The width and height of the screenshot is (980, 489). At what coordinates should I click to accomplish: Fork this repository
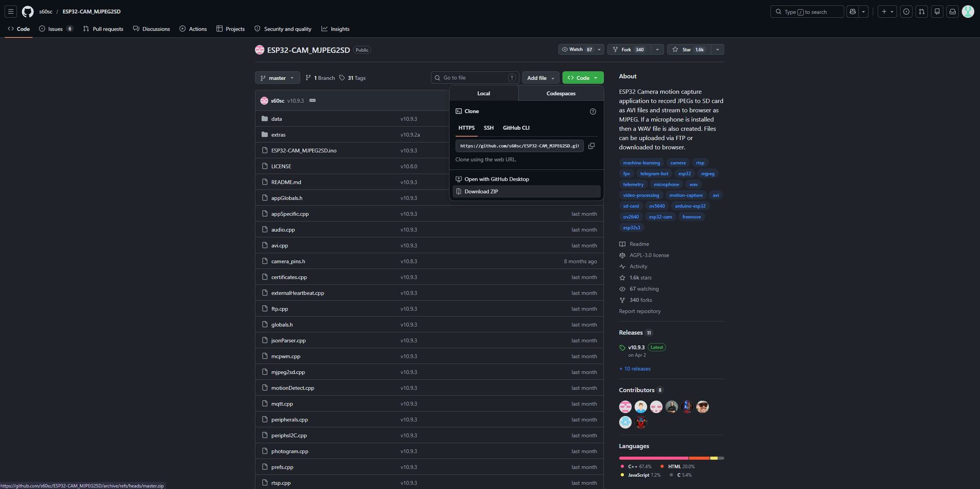click(x=629, y=49)
